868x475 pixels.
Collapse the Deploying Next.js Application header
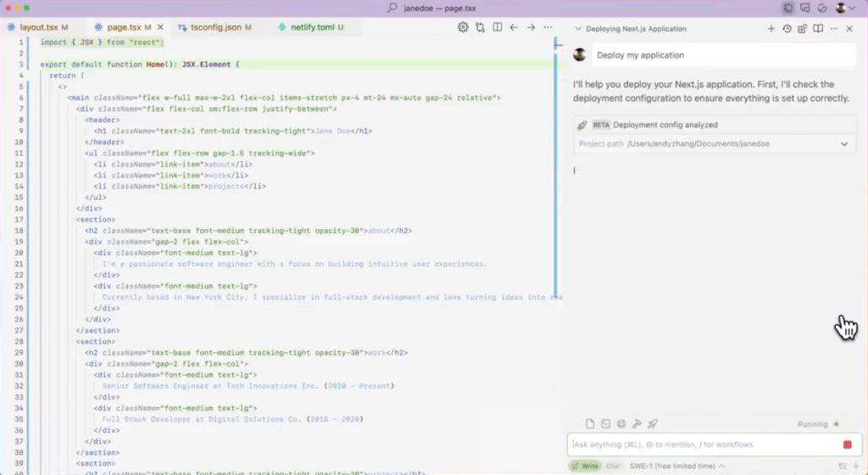578,28
